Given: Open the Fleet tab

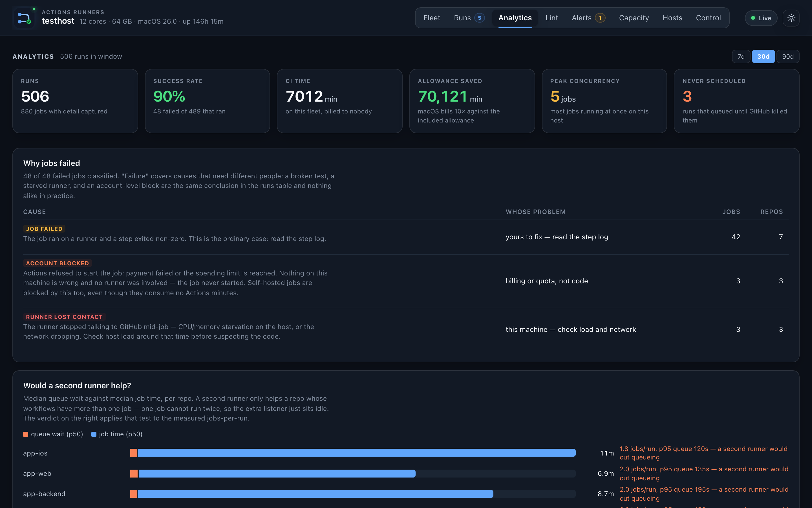Looking at the screenshot, I should (431, 18).
